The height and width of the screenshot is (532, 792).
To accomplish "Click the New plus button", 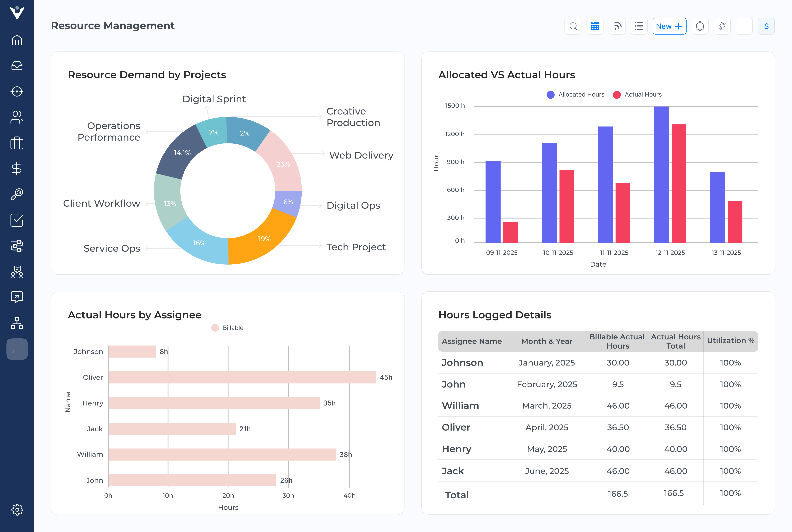I will (669, 26).
